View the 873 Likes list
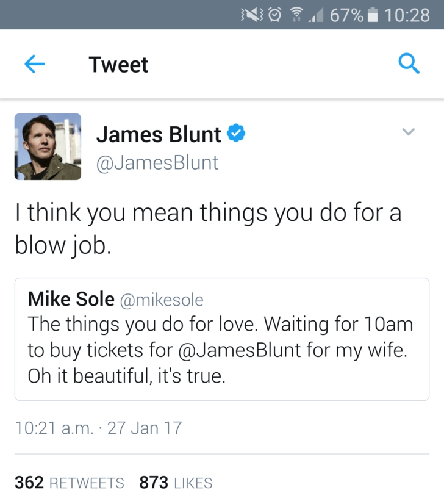 click(x=176, y=483)
